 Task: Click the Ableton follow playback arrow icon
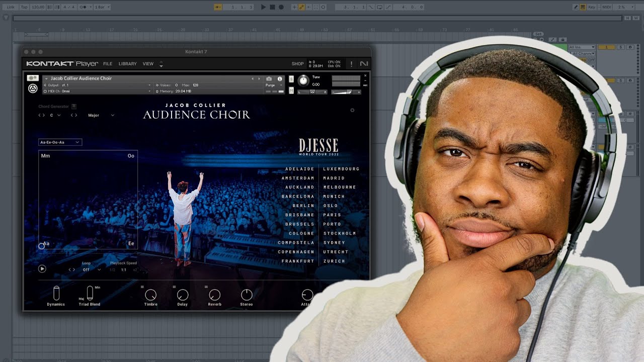click(218, 7)
